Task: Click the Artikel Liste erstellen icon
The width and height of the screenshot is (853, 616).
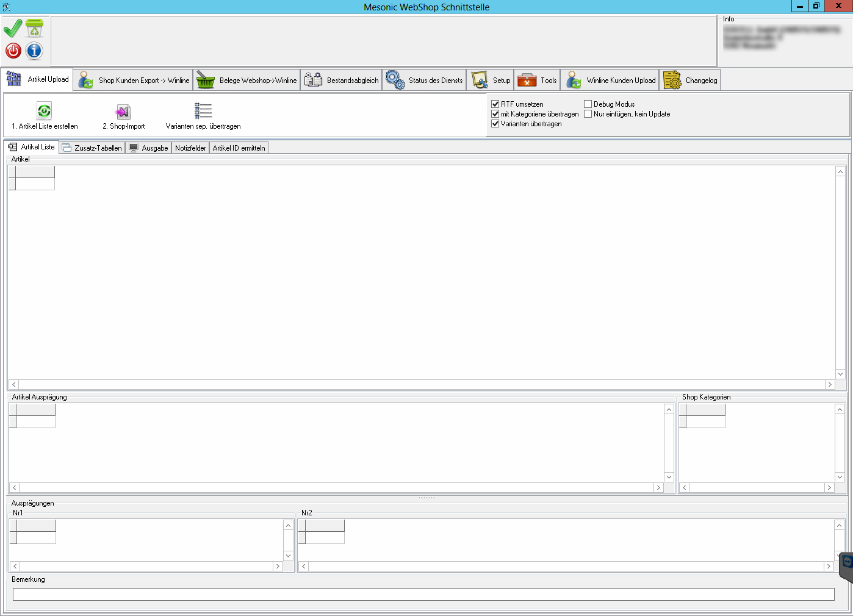Action: pos(45,111)
